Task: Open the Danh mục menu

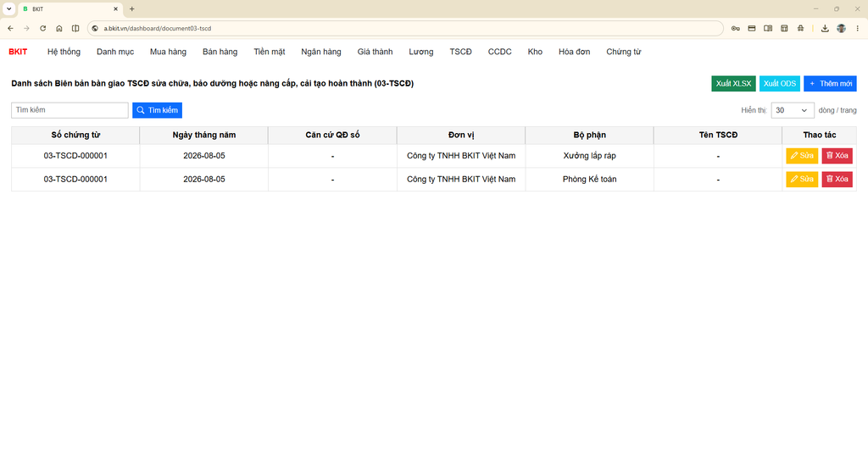Action: [115, 52]
